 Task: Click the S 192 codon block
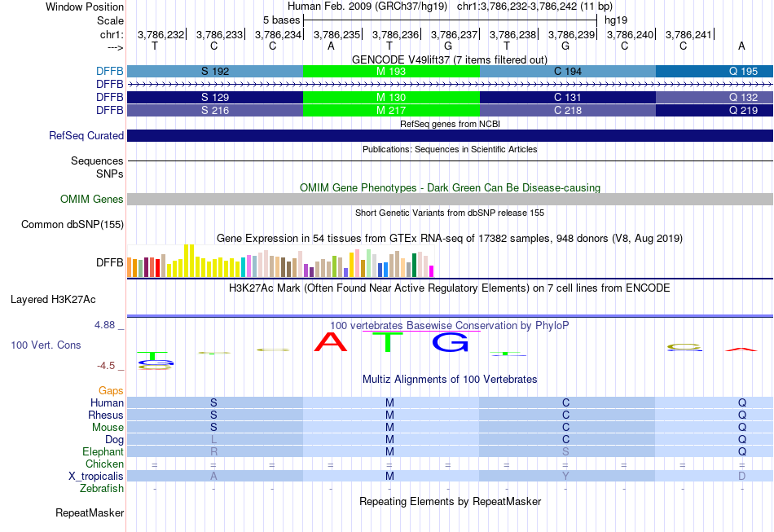[x=215, y=71]
